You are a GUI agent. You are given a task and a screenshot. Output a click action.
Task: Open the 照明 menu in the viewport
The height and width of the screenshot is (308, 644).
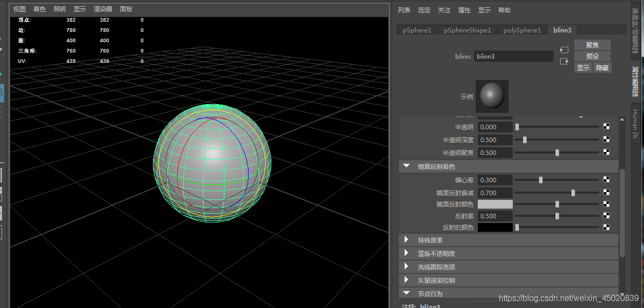60,9
